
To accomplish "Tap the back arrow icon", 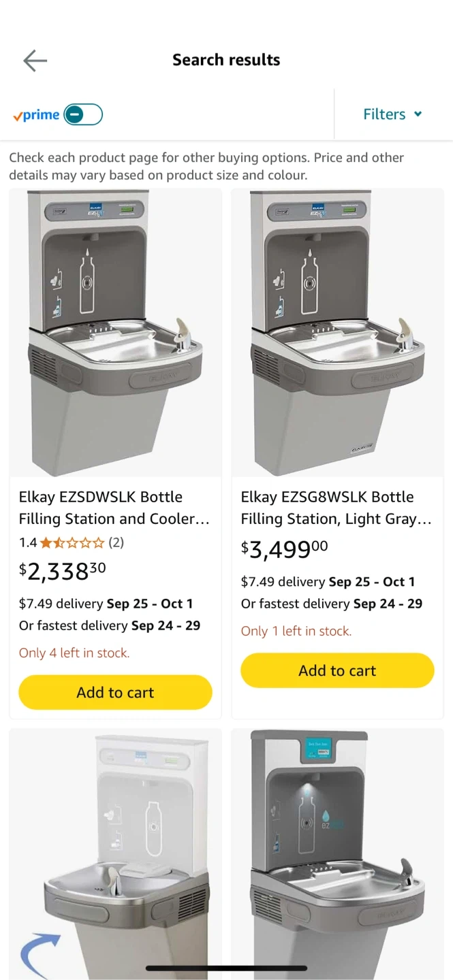I will click(35, 61).
